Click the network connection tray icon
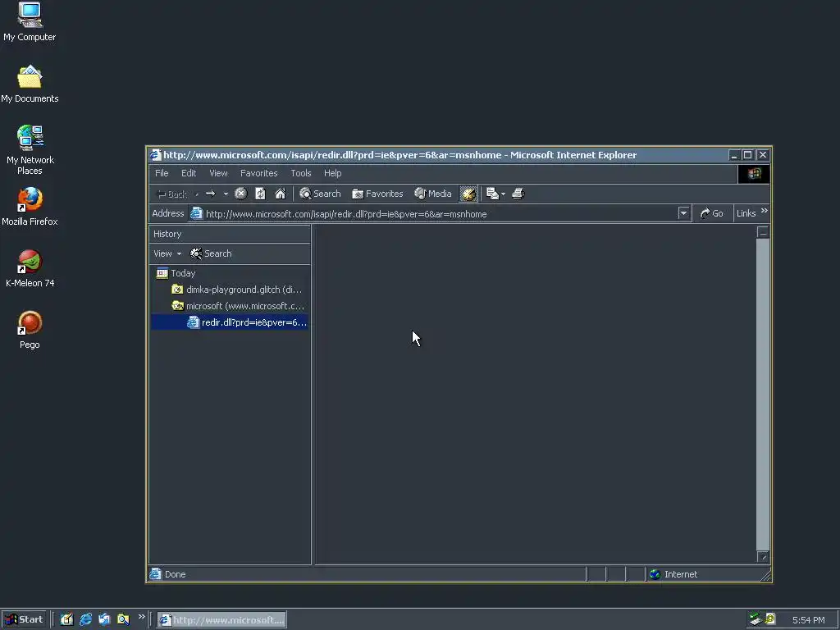840x630 pixels. (756, 619)
